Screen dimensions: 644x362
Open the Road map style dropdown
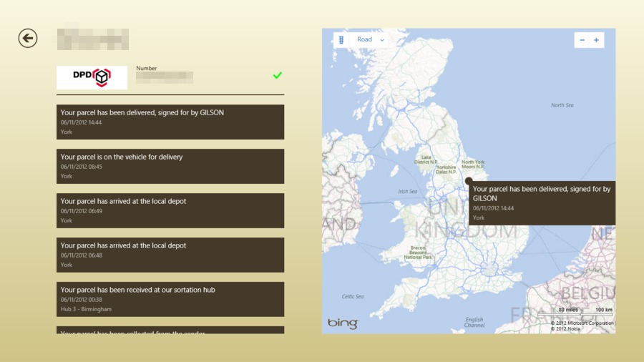370,39
